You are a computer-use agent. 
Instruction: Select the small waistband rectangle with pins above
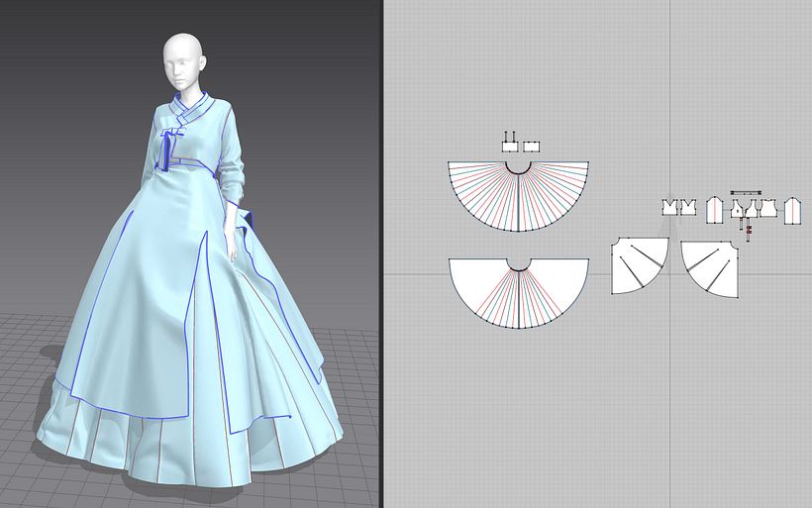(x=510, y=147)
